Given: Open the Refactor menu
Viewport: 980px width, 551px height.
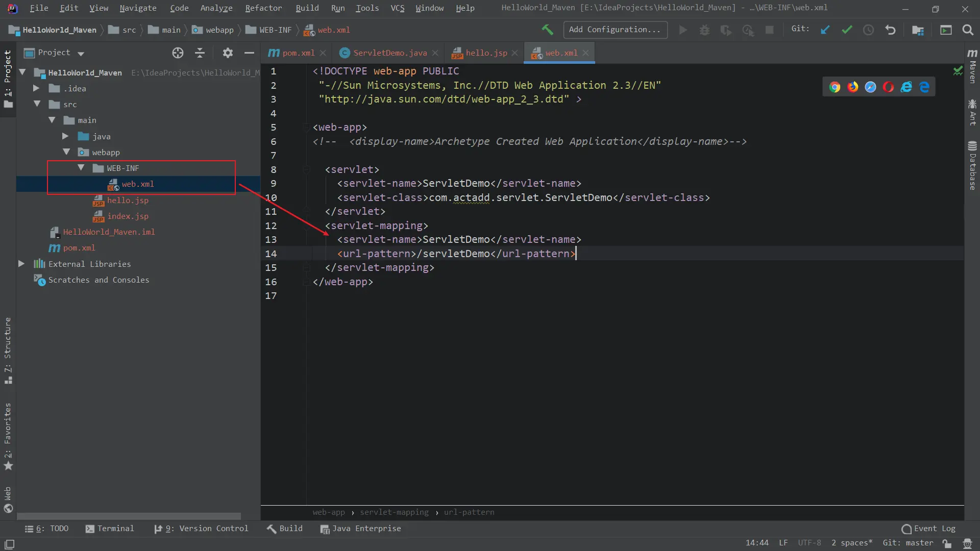Looking at the screenshot, I should [263, 8].
